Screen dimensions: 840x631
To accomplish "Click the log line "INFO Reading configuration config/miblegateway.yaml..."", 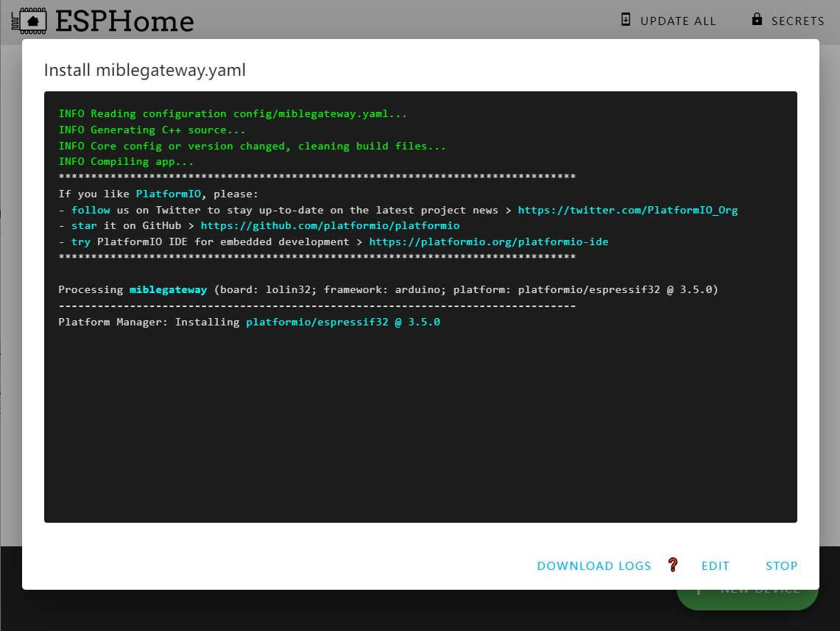I will (x=233, y=113).
